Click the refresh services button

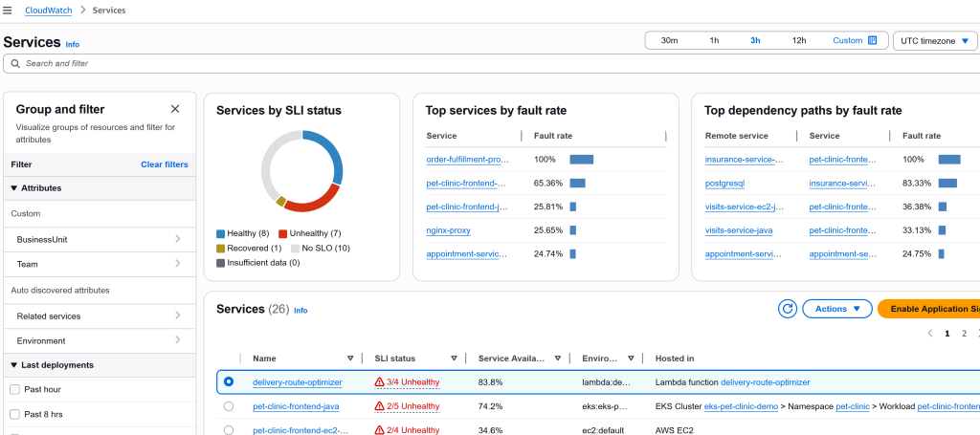[x=788, y=309]
